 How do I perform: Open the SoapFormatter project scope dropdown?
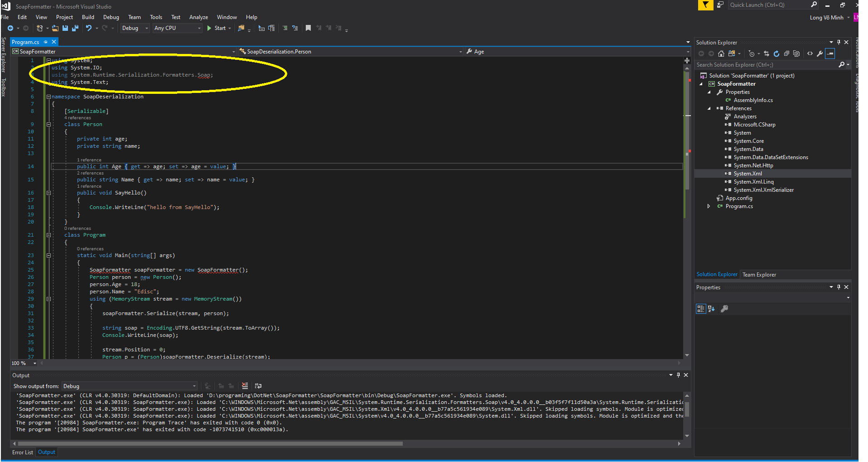pos(124,52)
